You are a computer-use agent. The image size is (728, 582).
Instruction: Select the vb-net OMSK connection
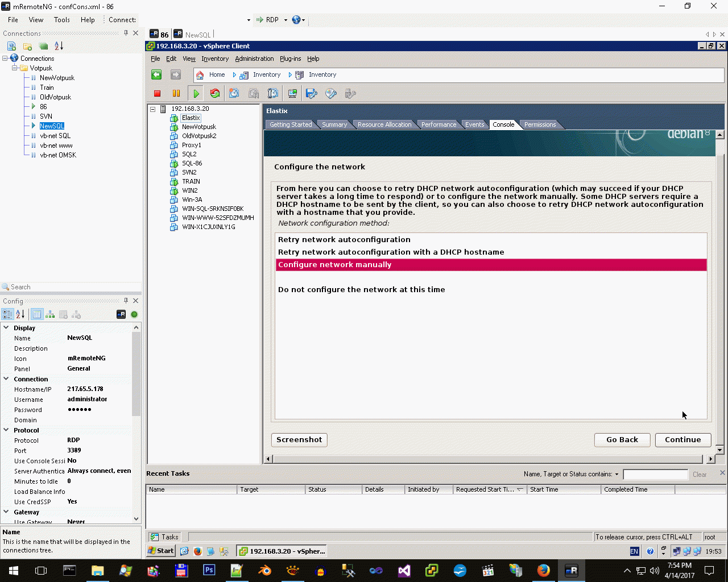click(x=57, y=155)
